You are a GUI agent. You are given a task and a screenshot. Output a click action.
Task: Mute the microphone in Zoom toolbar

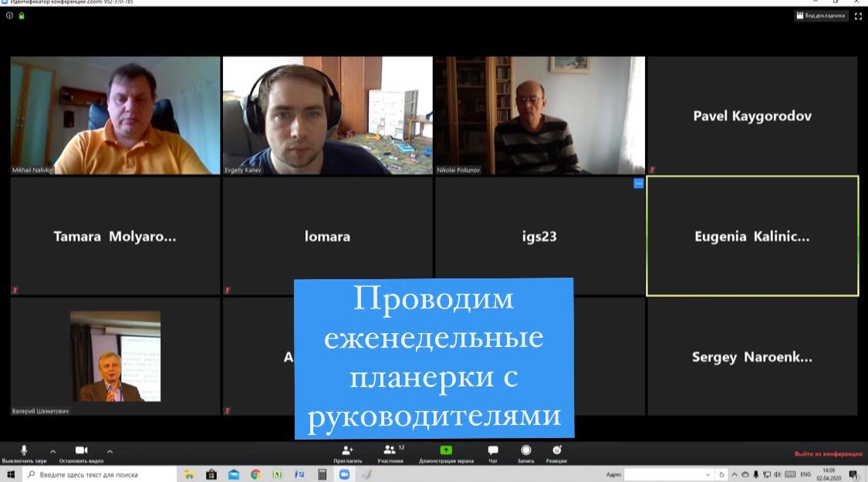point(24,450)
